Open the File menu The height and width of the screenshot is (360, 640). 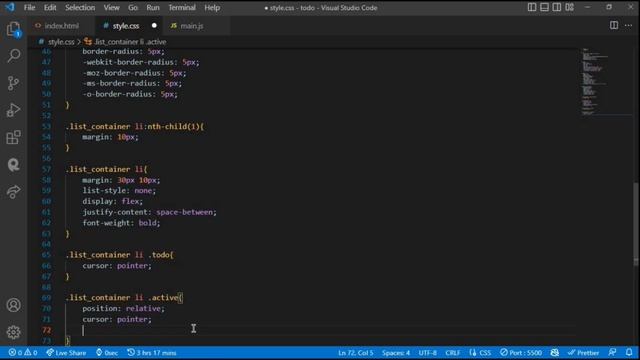(29, 7)
